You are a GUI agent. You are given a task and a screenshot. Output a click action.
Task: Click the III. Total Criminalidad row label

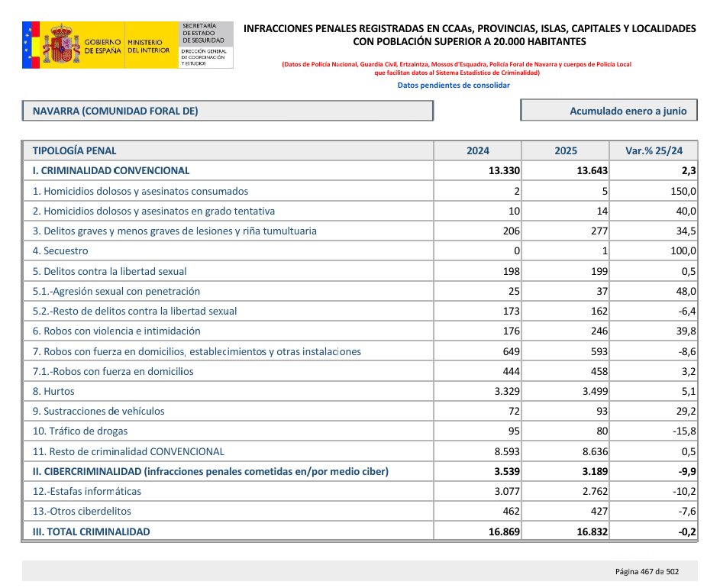pos(91,531)
